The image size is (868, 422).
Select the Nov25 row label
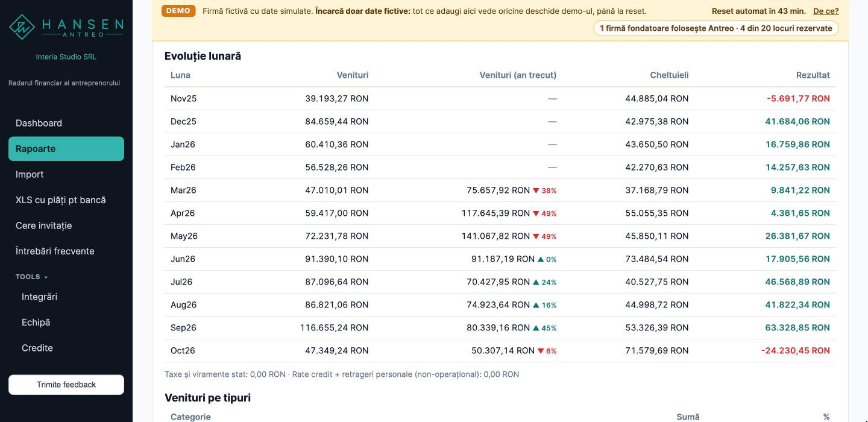pyautogui.click(x=183, y=98)
